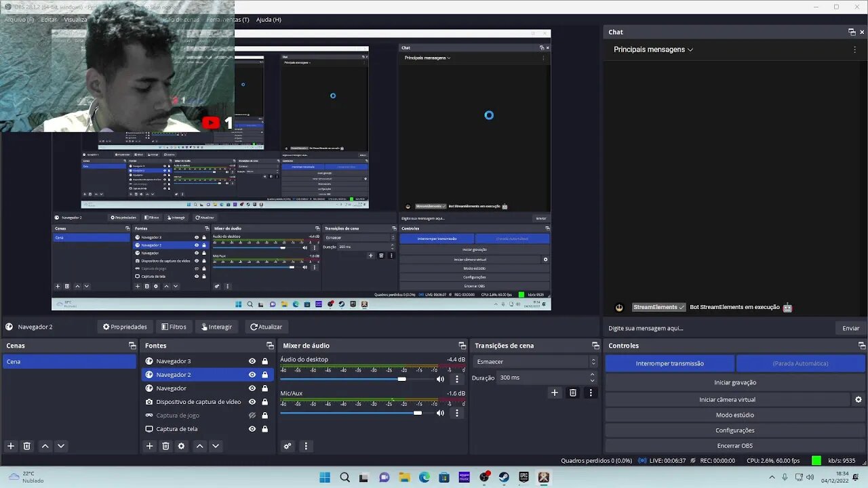Add a new source in the Fontes panel

point(150,446)
